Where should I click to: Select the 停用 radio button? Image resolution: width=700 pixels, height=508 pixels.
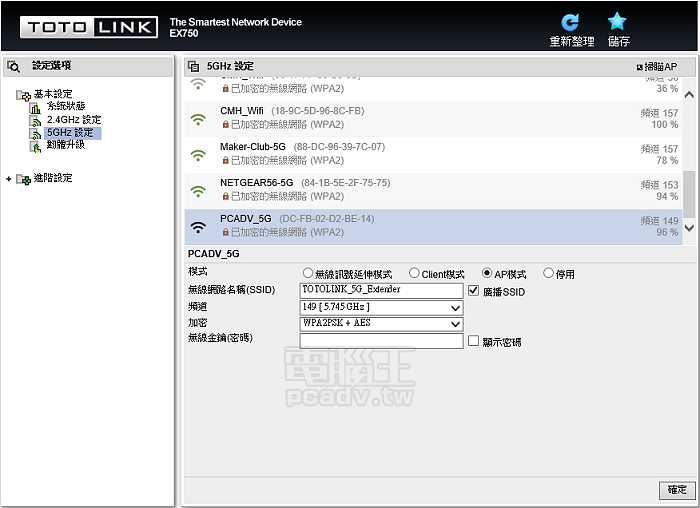pos(548,274)
